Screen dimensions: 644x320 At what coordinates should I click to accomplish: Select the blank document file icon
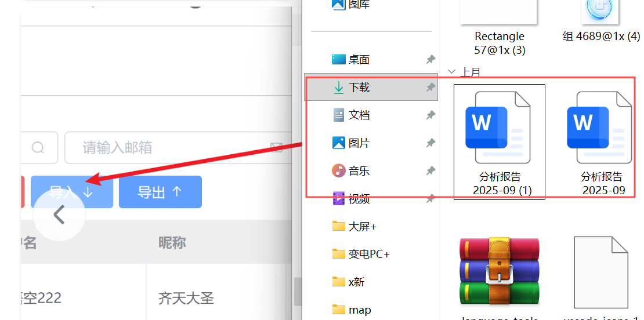[601, 273]
